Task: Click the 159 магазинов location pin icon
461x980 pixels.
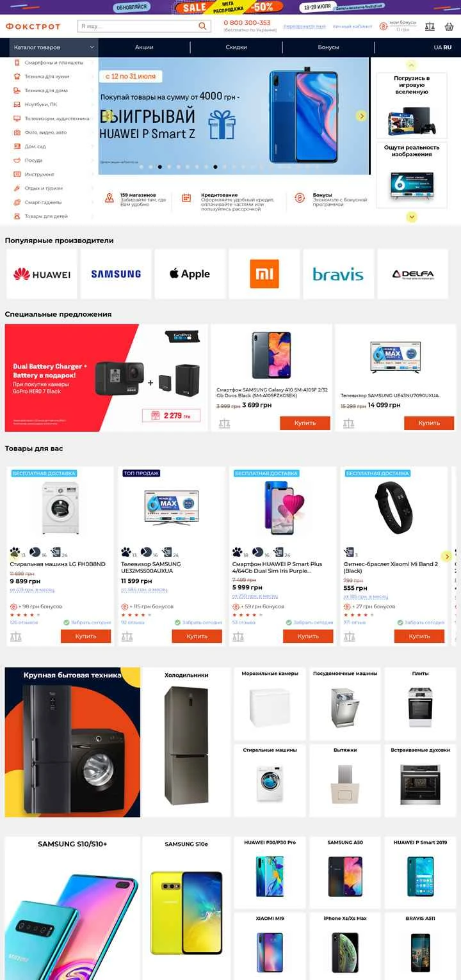Action: (109, 198)
